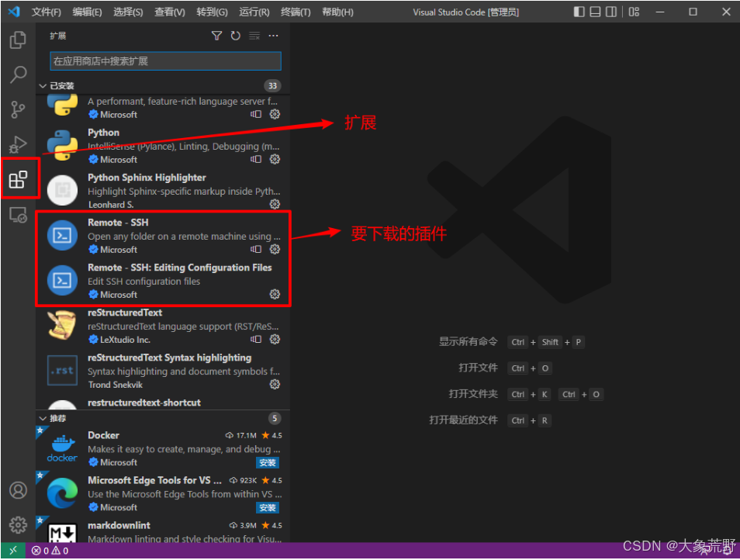Open the Manage gear in activity bar

click(x=18, y=524)
